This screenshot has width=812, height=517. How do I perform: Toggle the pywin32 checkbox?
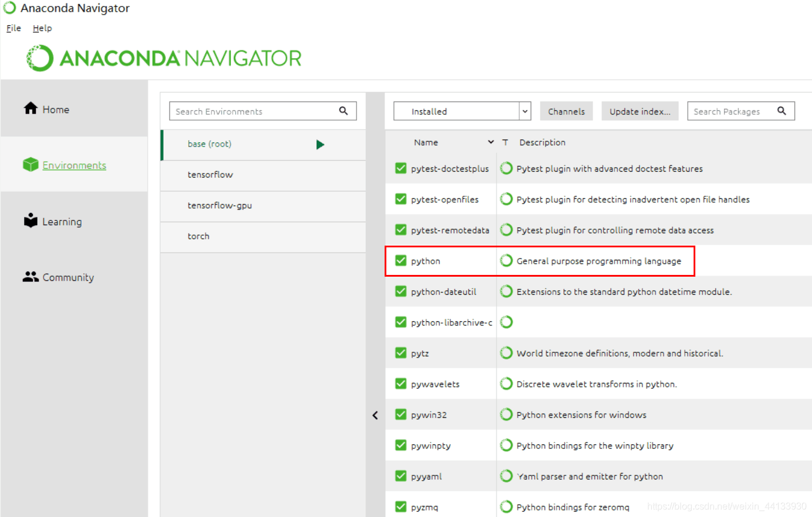tap(401, 414)
